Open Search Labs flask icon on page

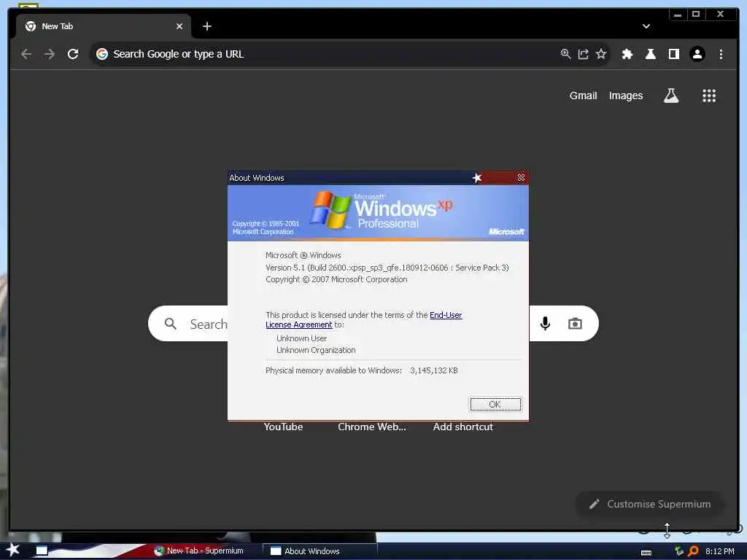coord(671,96)
